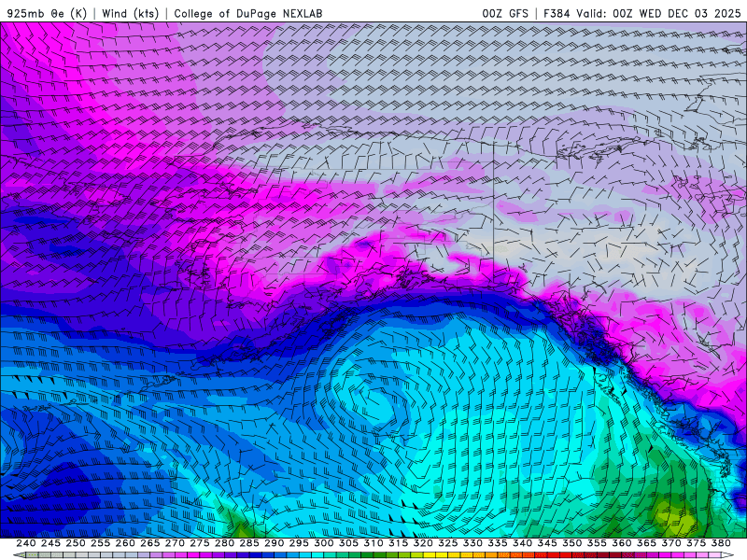This screenshot has width=747, height=560.
Task: Click the 350 legend value
Action: tap(571, 543)
